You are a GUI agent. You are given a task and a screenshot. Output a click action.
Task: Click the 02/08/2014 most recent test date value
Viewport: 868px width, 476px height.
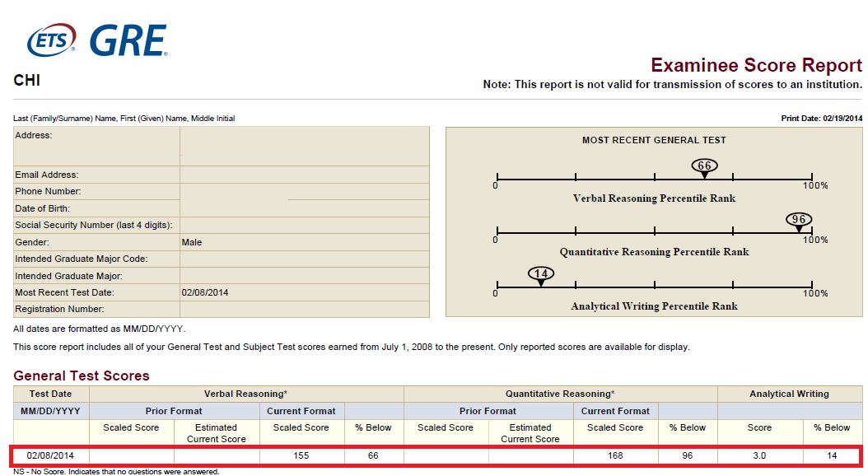pyautogui.click(x=205, y=293)
